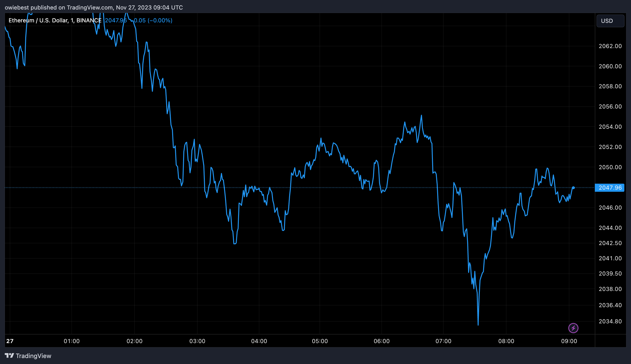The width and height of the screenshot is (631, 364).
Task: Click the 2050.00 price axis label
Action: pyautogui.click(x=610, y=167)
